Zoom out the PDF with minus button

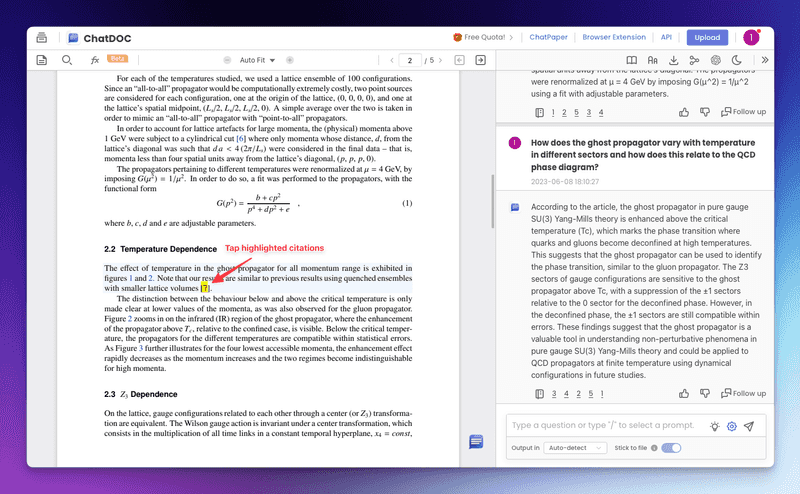click(x=227, y=60)
